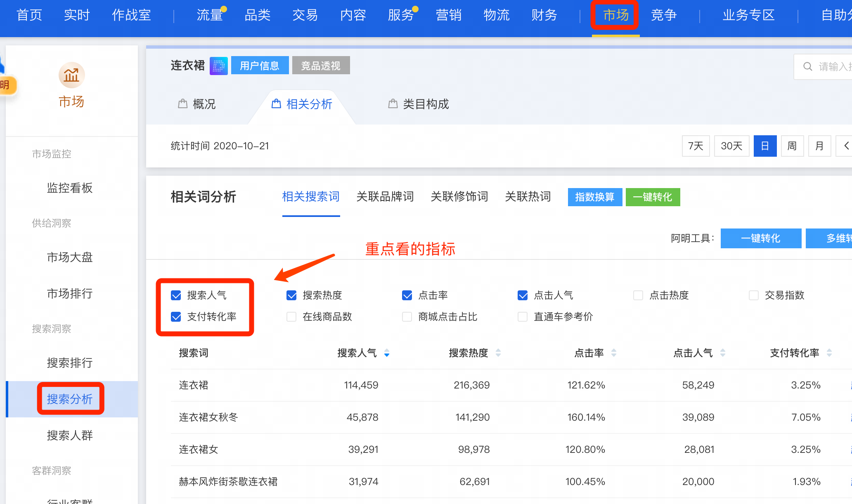The width and height of the screenshot is (852, 504).
Task: Disable the 搜索热度 checkbox
Action: coord(291,295)
